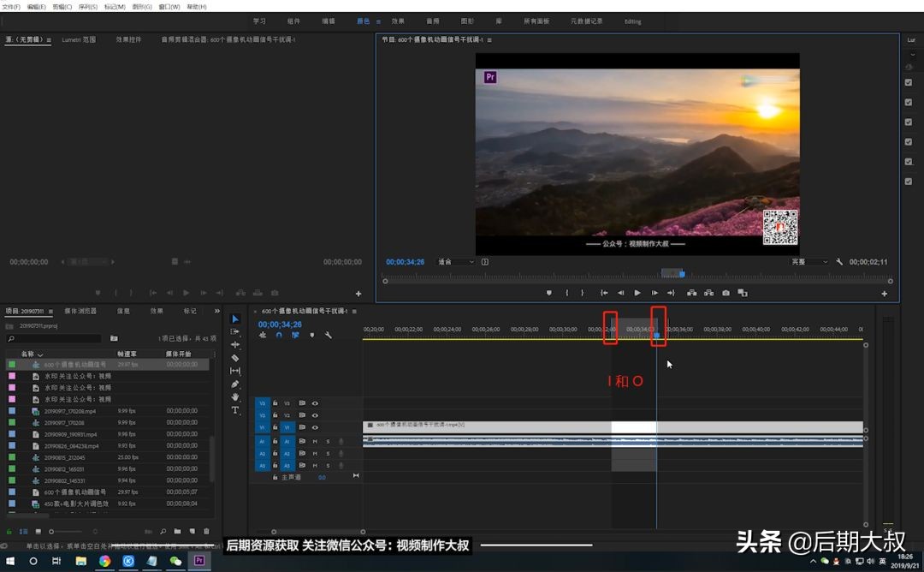The image size is (924, 572).
Task: Toggle visibility of video track V1
Action: coord(315,427)
